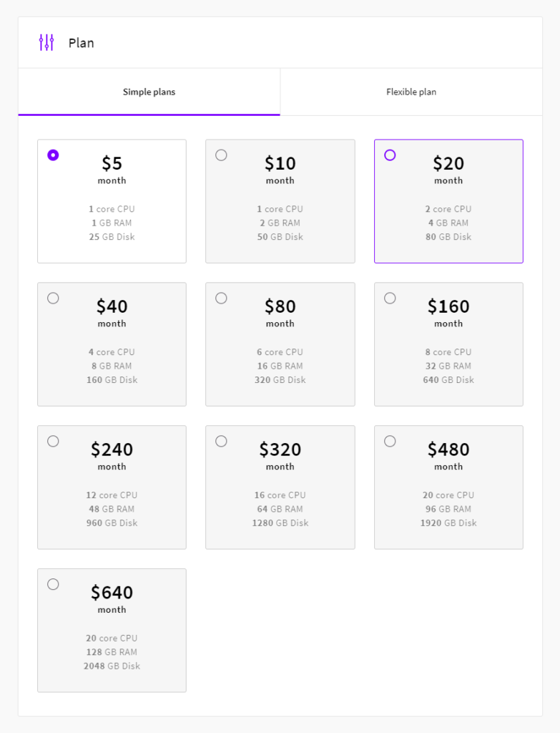Click the $160 price label

[448, 306]
